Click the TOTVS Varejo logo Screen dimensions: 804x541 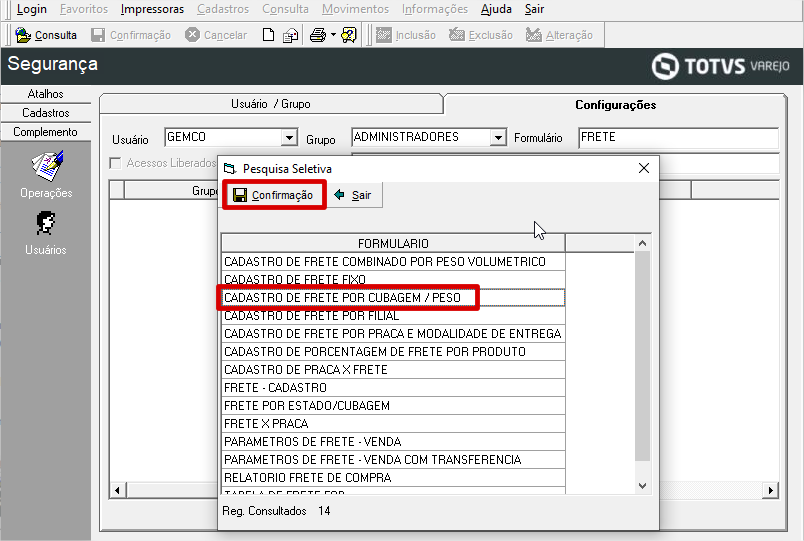coord(720,66)
